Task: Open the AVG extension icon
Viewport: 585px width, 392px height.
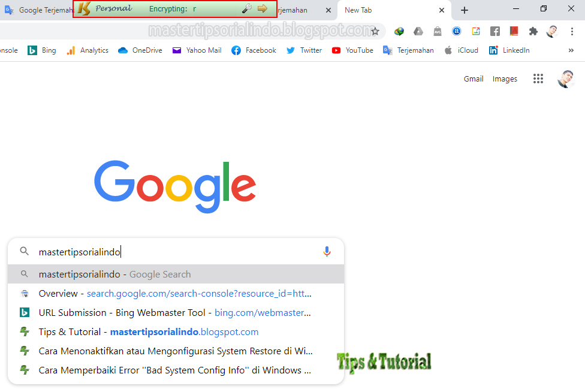Action: pyautogui.click(x=437, y=31)
